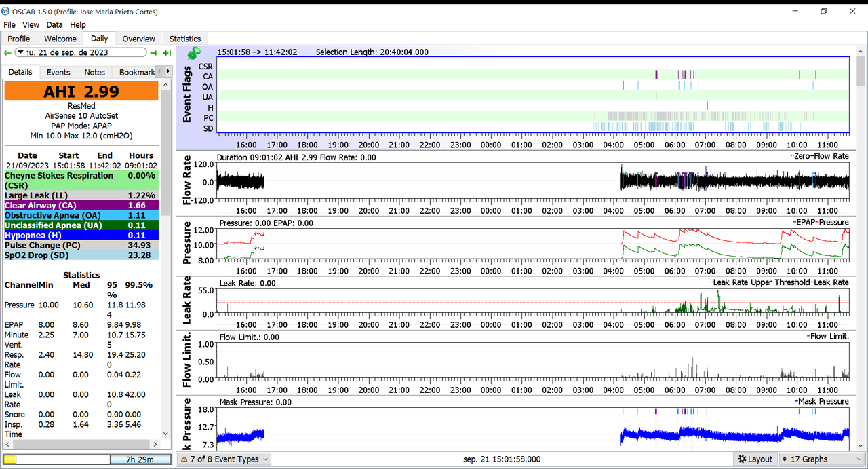Screen dimensions: 868x469
Task: Click the Hypopnea (H) row
Action: pos(81,236)
